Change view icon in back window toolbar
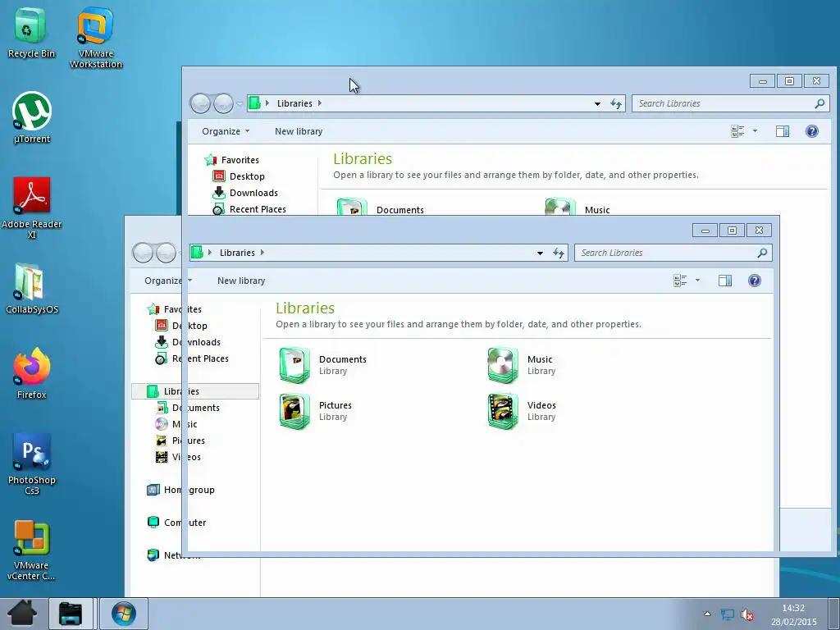 [x=737, y=131]
